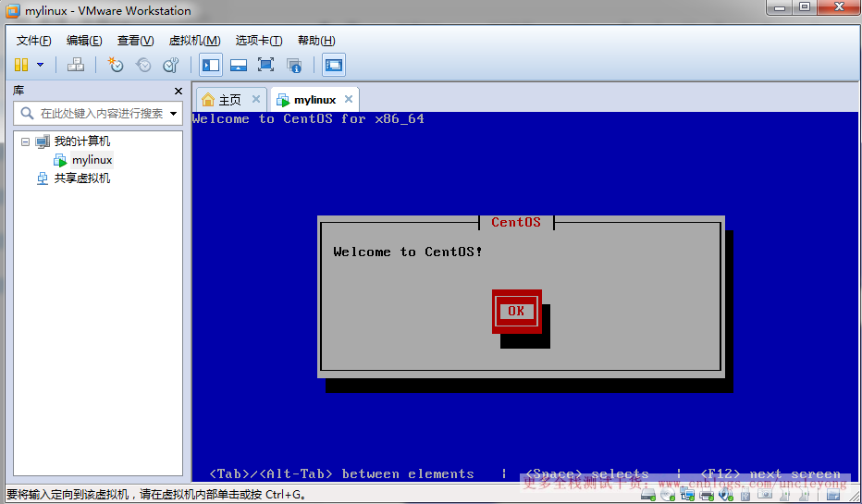Click the magnifier icon in the library search
The width and height of the screenshot is (862, 504).
click(27, 114)
